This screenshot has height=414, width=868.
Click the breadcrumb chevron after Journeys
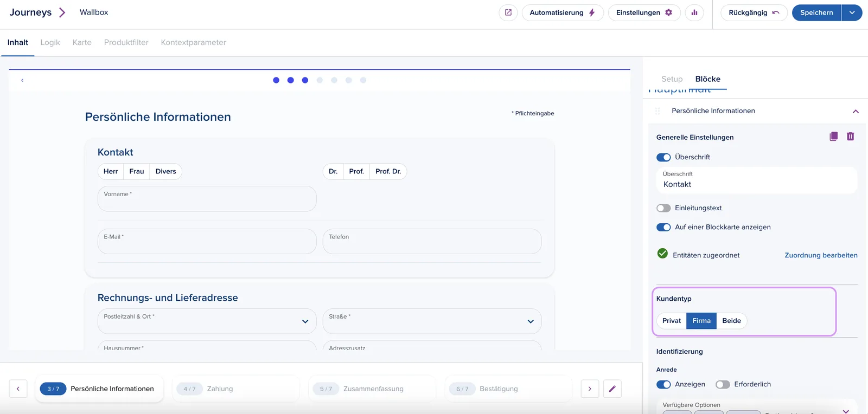62,12
